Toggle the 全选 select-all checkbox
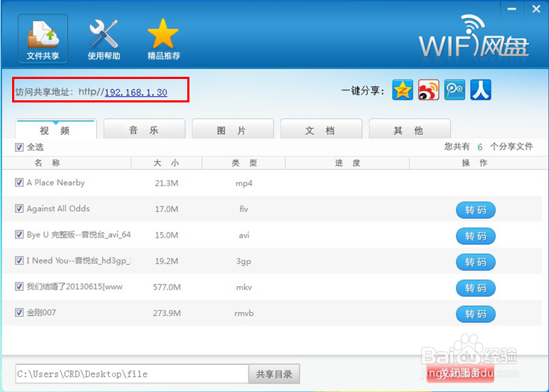 [x=19, y=147]
